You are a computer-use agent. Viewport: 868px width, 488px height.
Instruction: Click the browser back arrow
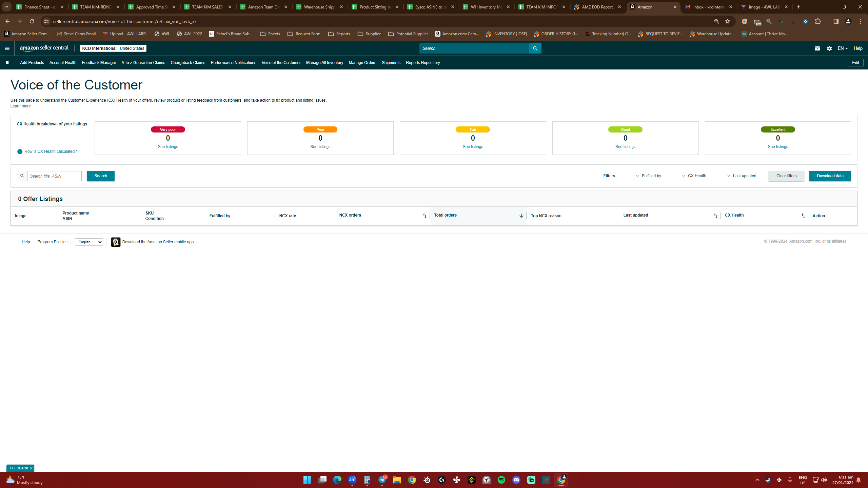pos(7,21)
